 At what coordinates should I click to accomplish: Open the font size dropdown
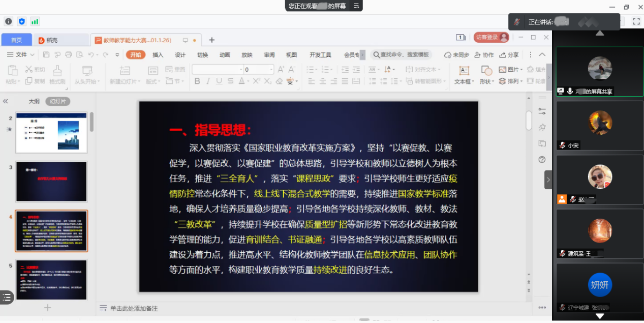[x=271, y=70]
